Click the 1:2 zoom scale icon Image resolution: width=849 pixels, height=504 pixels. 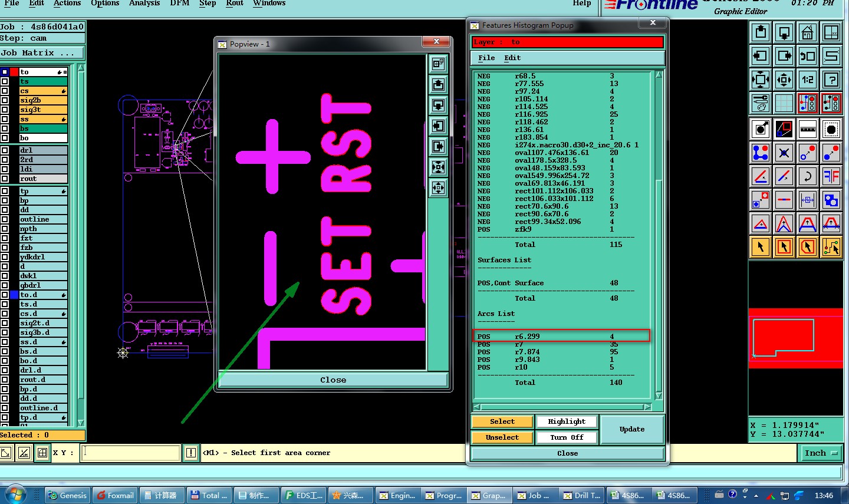[808, 79]
